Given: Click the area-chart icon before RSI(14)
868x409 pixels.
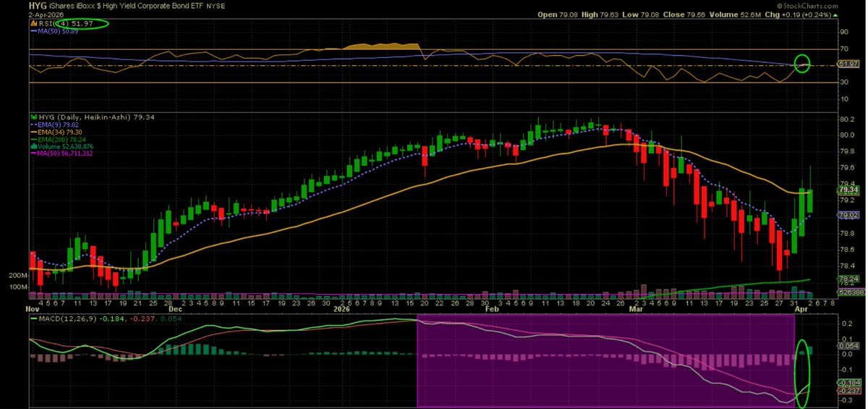Looking at the screenshot, I should coord(33,25).
